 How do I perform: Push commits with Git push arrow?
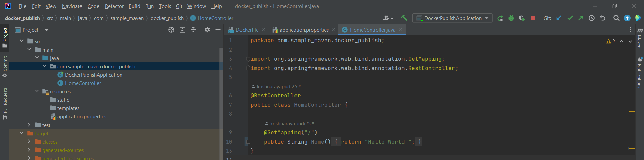pos(581,18)
